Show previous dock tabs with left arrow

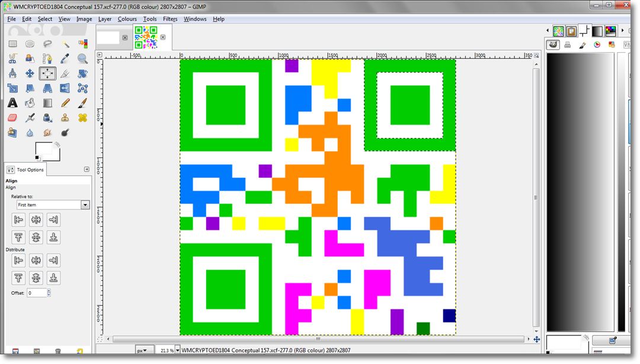(x=548, y=30)
